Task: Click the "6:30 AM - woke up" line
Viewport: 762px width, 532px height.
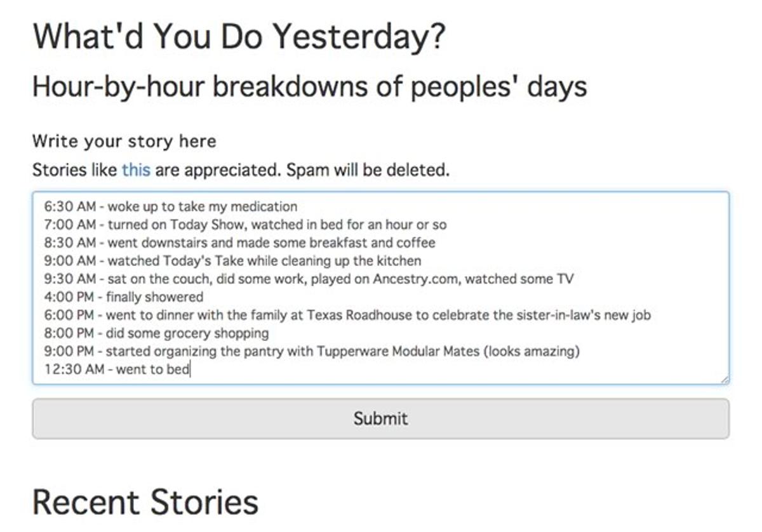Action: click(x=170, y=206)
